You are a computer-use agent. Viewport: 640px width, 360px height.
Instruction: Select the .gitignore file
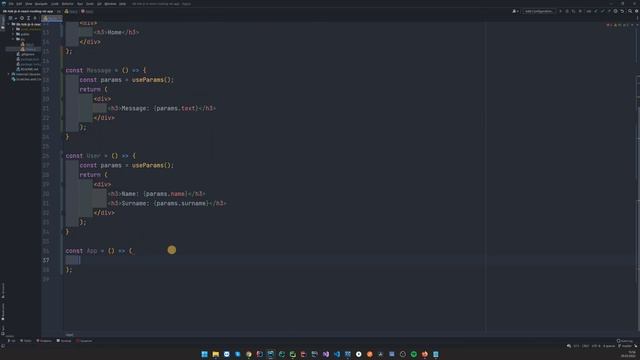[x=25, y=54]
